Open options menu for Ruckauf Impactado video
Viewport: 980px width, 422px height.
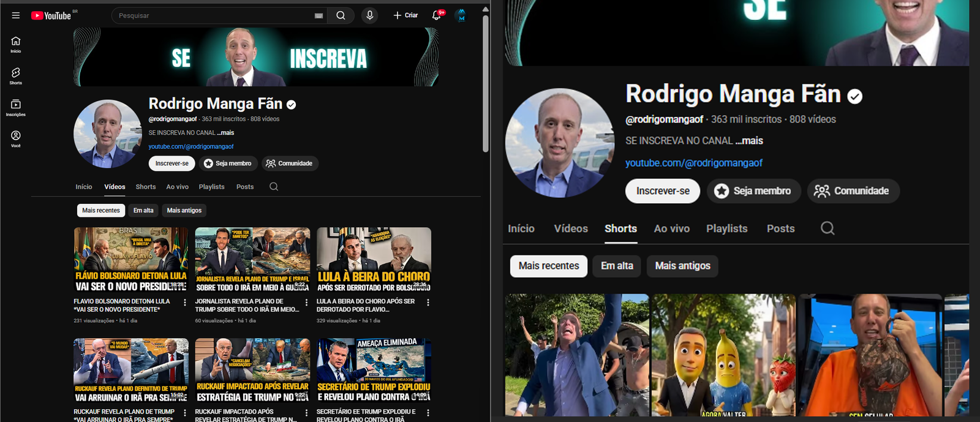click(x=306, y=413)
